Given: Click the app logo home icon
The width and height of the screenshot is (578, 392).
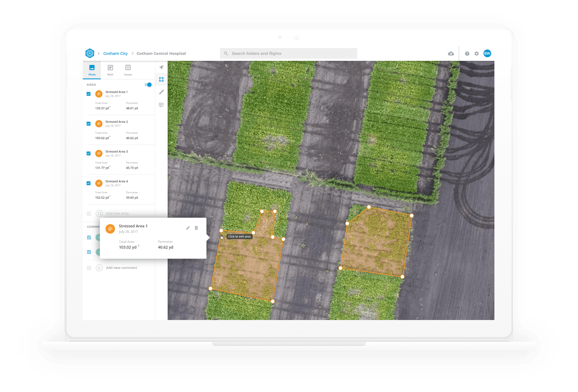Looking at the screenshot, I should (x=90, y=53).
